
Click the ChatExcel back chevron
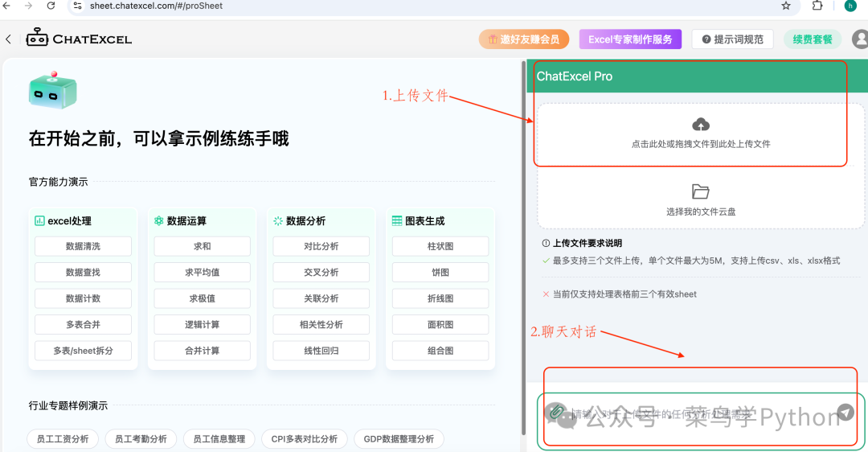click(x=8, y=39)
